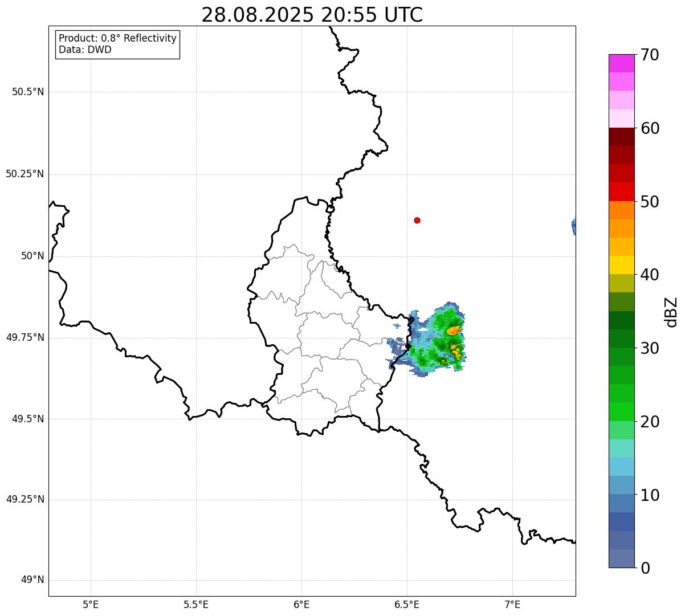Click the Product: 0.8° Reflectivity label
685x616 pixels.
point(118,38)
